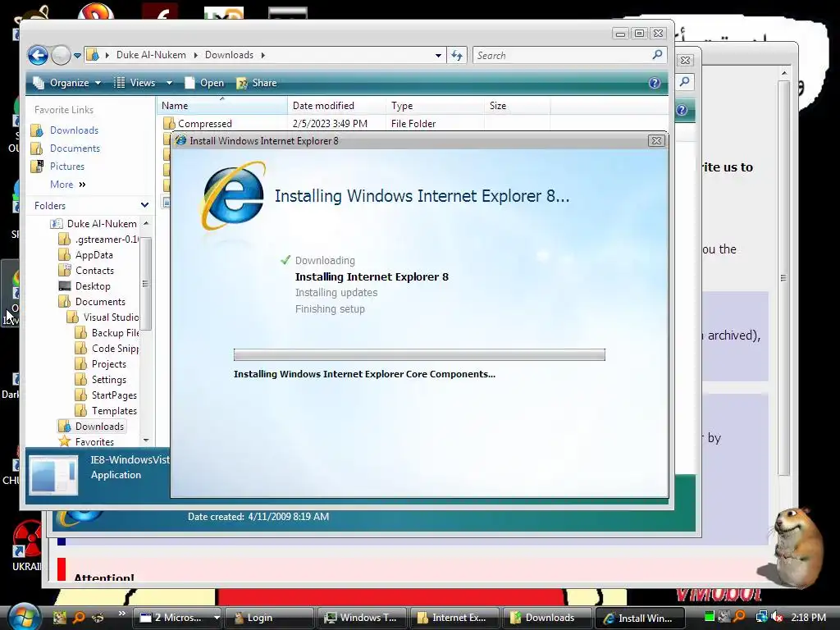Viewport: 840px width, 630px height.
Task: Switch to Login taskbar button
Action: (x=269, y=618)
